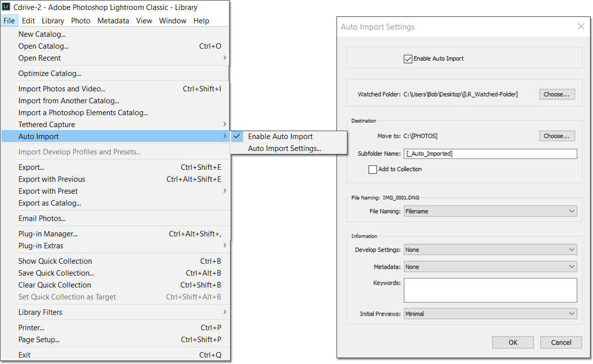This screenshot has width=593, height=364.
Task: Open the Photo menu
Action: tap(81, 21)
